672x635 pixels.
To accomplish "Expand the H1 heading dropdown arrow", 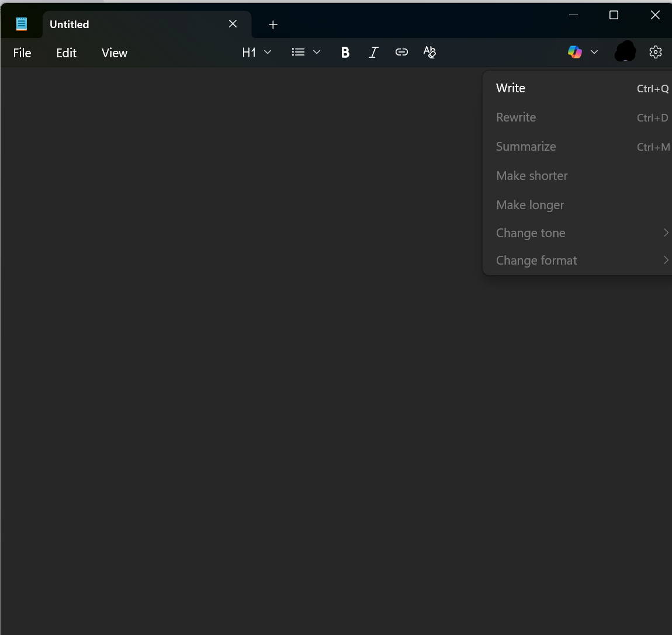I will 268,52.
